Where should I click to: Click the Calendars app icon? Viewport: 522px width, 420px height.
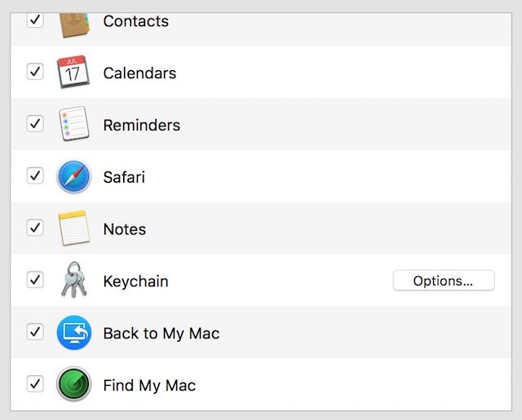pyautogui.click(x=74, y=73)
